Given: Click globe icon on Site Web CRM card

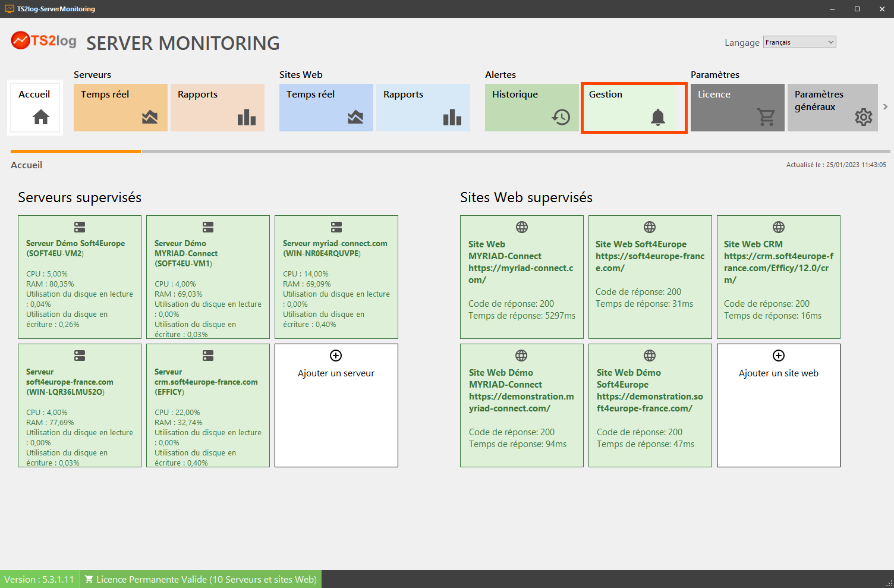Looking at the screenshot, I should click(x=779, y=227).
